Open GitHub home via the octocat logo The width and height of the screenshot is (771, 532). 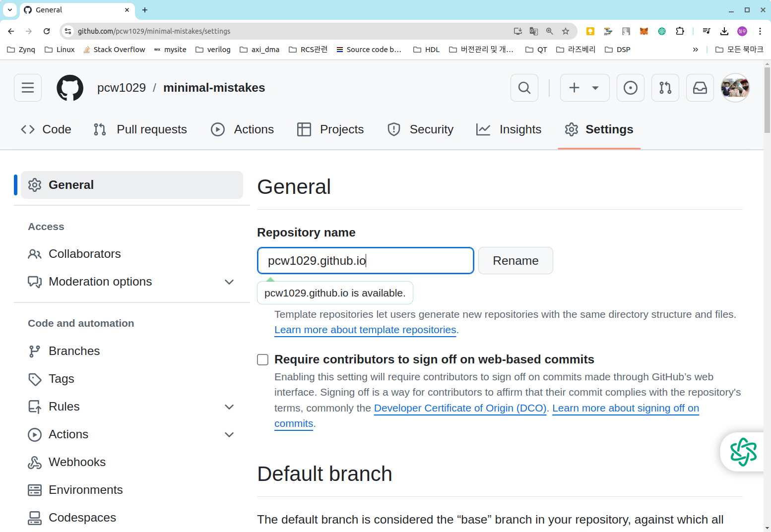pos(69,88)
